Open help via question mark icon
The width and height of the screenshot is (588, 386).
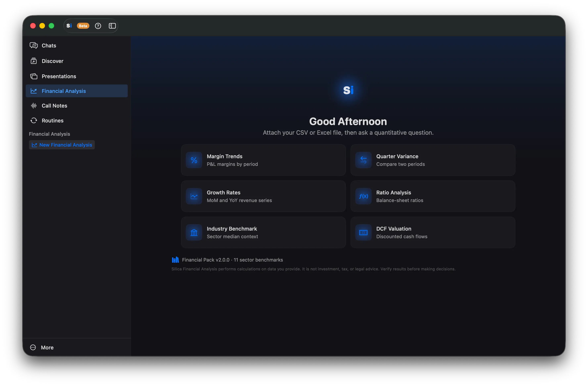[x=98, y=26]
